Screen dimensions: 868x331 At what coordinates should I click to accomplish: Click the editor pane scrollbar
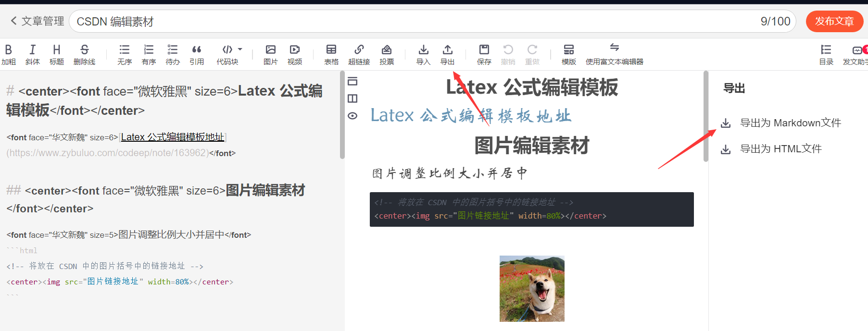(342, 115)
